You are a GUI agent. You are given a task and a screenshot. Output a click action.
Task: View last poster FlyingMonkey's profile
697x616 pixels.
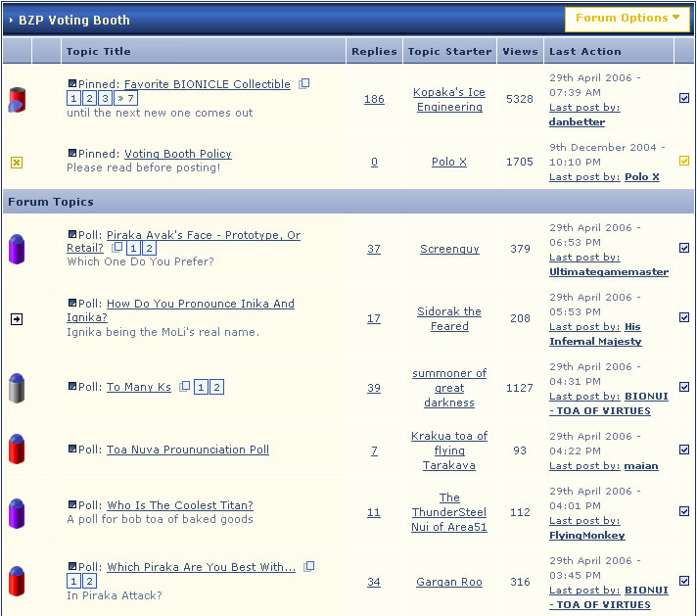[586, 535]
